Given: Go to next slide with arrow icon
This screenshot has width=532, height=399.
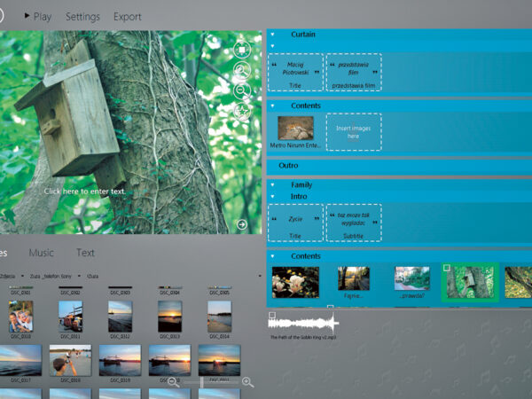Looking at the screenshot, I should click(x=242, y=225).
